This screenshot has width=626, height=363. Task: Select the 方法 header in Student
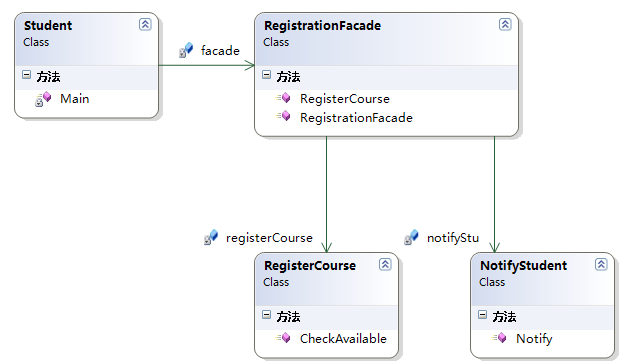pos(48,76)
